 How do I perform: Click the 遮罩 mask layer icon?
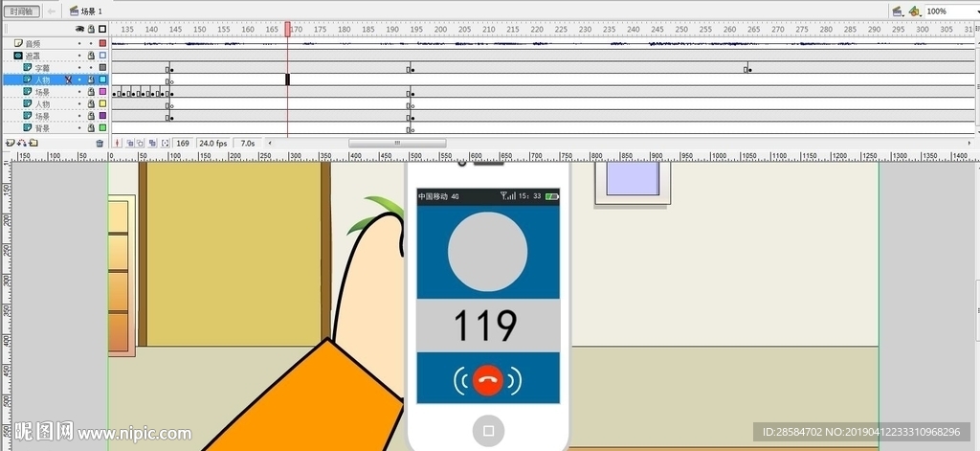click(x=18, y=55)
